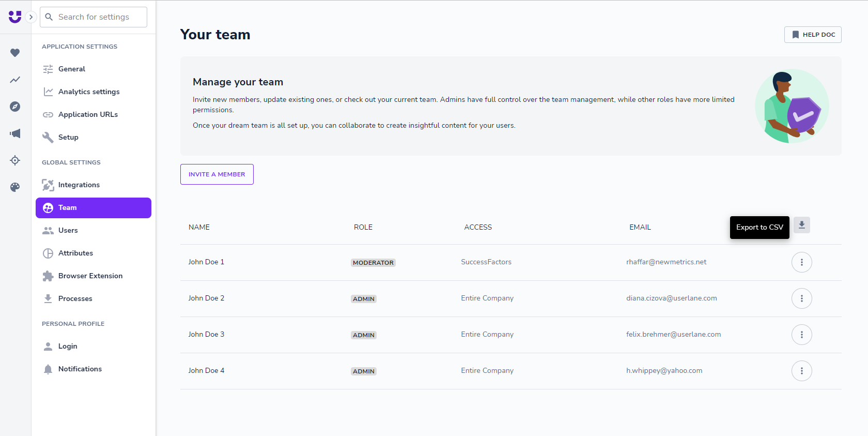
Task: Select Analytics settings in the sidebar
Action: coord(88,92)
